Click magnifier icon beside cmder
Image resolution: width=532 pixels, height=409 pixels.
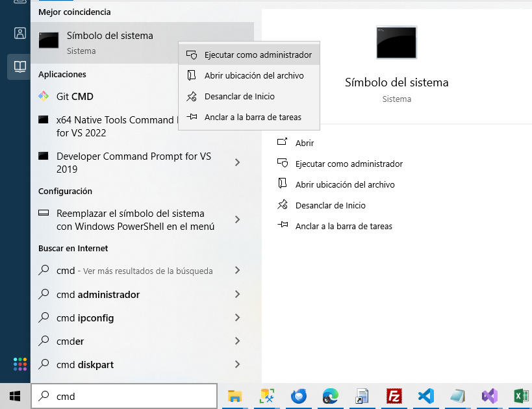[44, 340]
